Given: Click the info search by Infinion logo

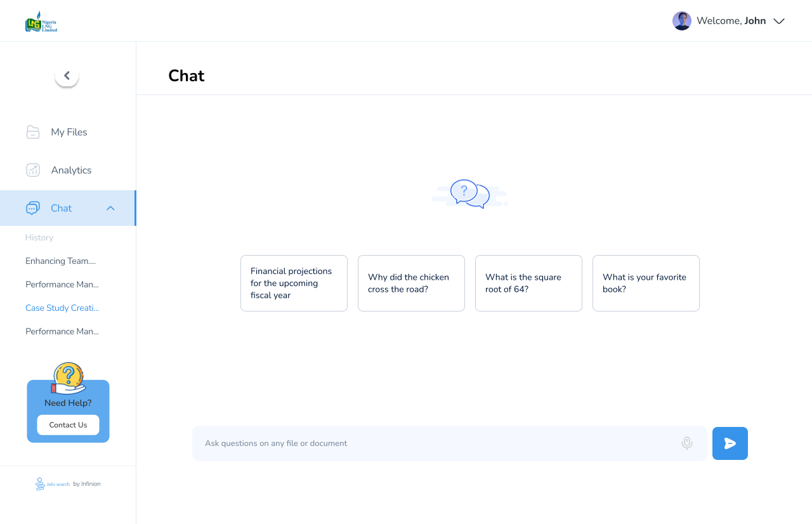Looking at the screenshot, I should coord(68,484).
